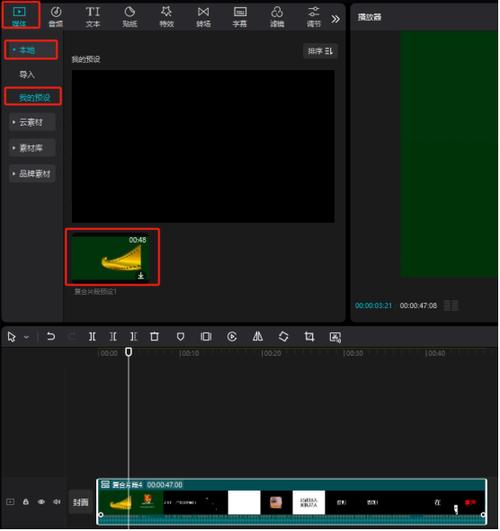The image size is (500, 531).
Task: Split the clip at playhead
Action: (x=92, y=337)
